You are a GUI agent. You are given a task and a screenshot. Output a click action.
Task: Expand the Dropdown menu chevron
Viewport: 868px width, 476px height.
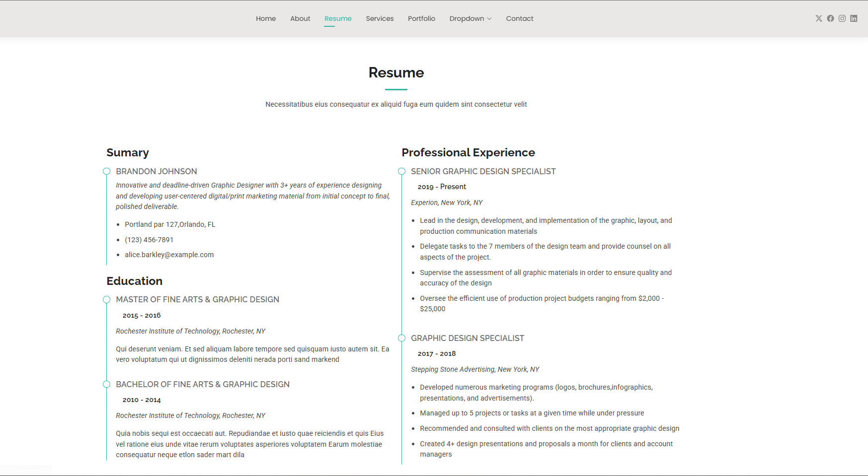coord(489,19)
